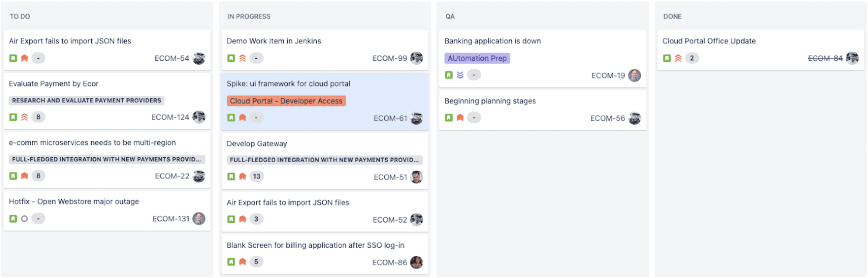
Task: Select the TO DO column header
Action: (x=20, y=16)
